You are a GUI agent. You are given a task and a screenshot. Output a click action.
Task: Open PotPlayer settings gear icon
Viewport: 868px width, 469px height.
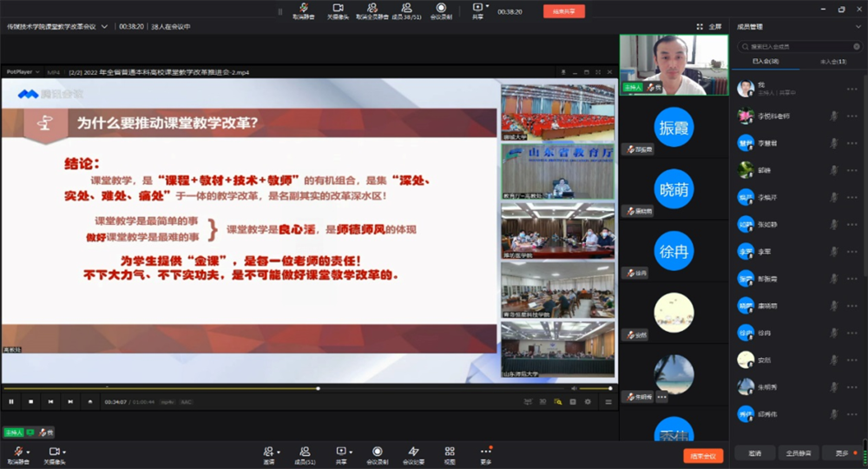(588, 401)
